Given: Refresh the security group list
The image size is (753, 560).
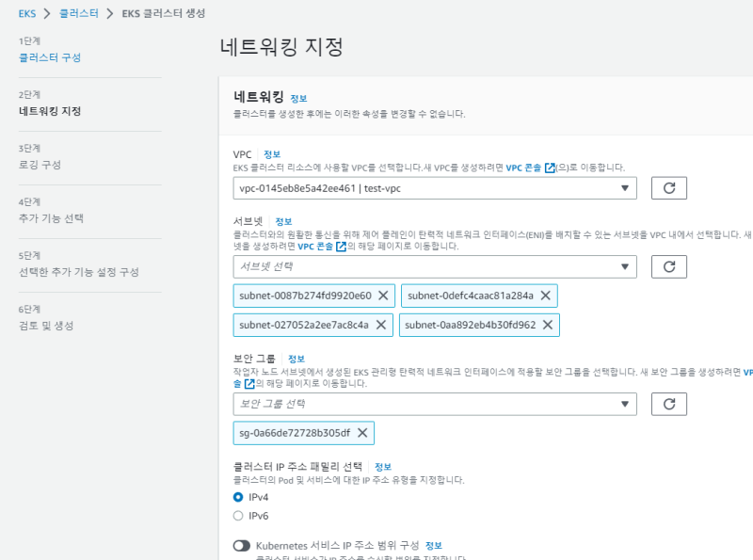Looking at the screenshot, I should 669,404.
